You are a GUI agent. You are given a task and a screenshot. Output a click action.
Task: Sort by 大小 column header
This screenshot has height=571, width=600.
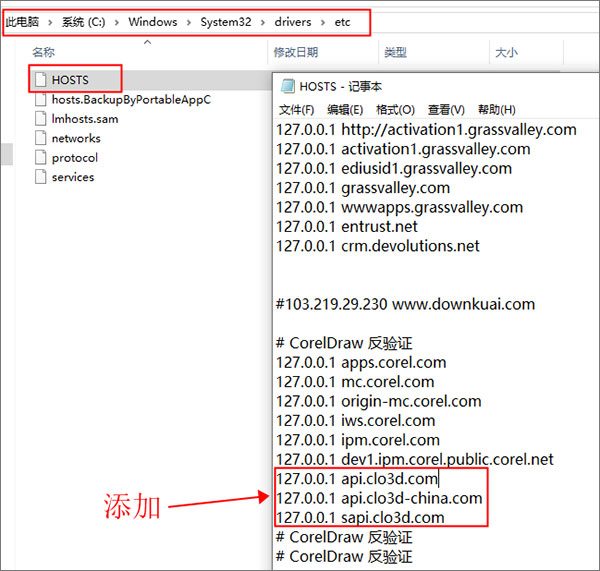pyautogui.click(x=506, y=52)
